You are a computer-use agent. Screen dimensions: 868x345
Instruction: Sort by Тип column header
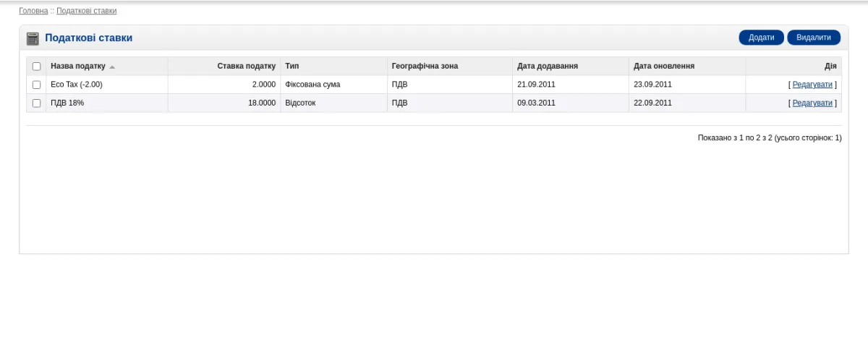tap(292, 66)
